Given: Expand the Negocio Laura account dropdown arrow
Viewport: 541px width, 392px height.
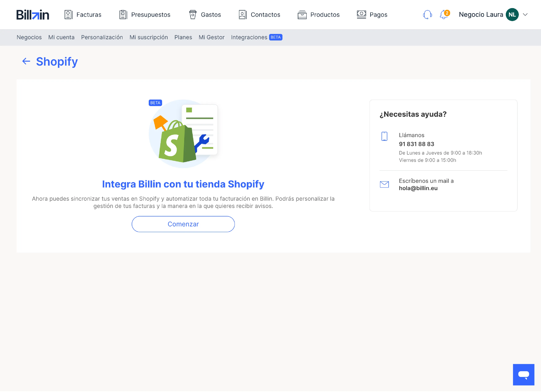Looking at the screenshot, I should [525, 15].
